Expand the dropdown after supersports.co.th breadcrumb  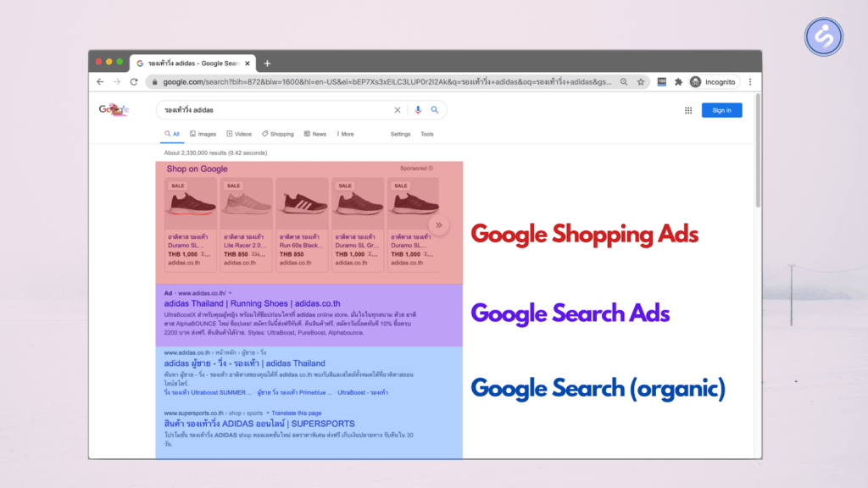[267, 413]
